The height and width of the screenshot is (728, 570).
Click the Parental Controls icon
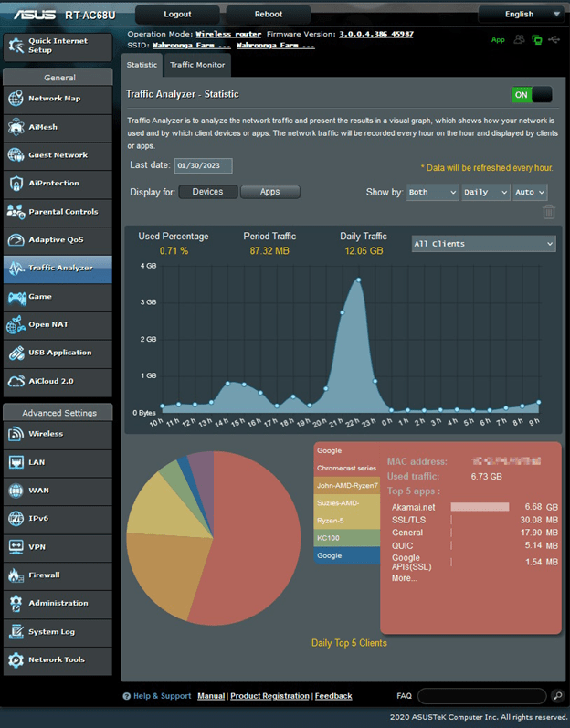coord(16,212)
